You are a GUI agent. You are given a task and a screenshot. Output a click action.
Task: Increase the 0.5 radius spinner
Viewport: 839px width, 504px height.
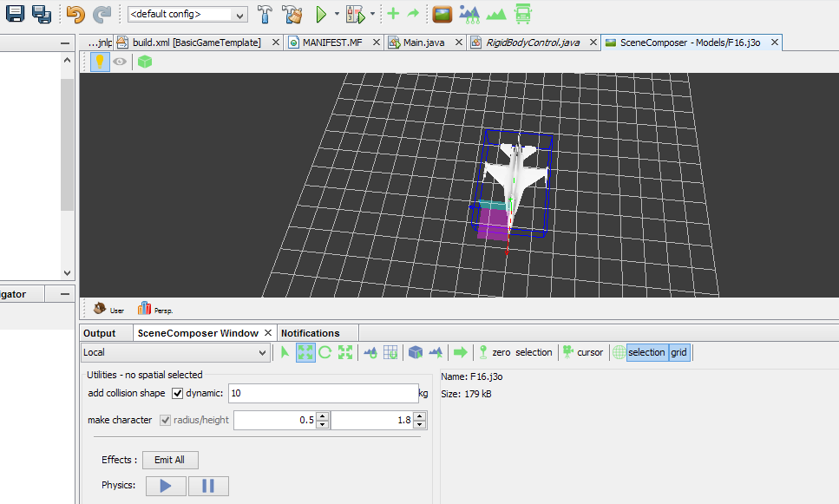322,416
